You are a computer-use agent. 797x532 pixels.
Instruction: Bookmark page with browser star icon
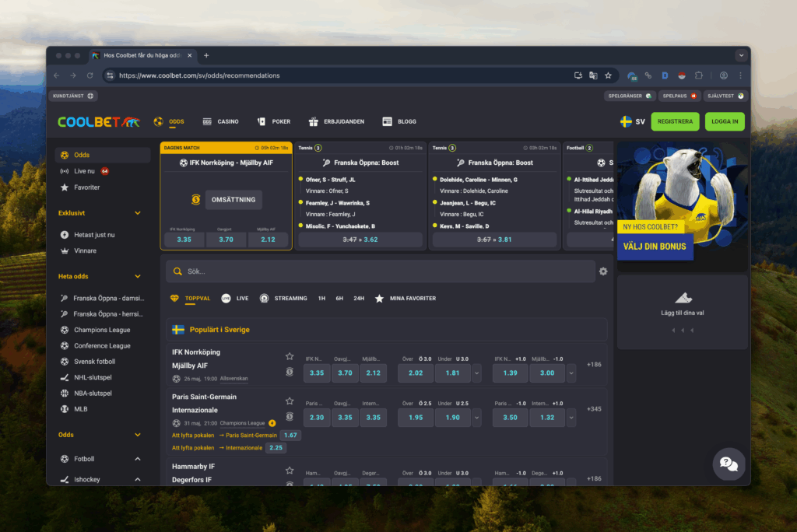pos(609,75)
